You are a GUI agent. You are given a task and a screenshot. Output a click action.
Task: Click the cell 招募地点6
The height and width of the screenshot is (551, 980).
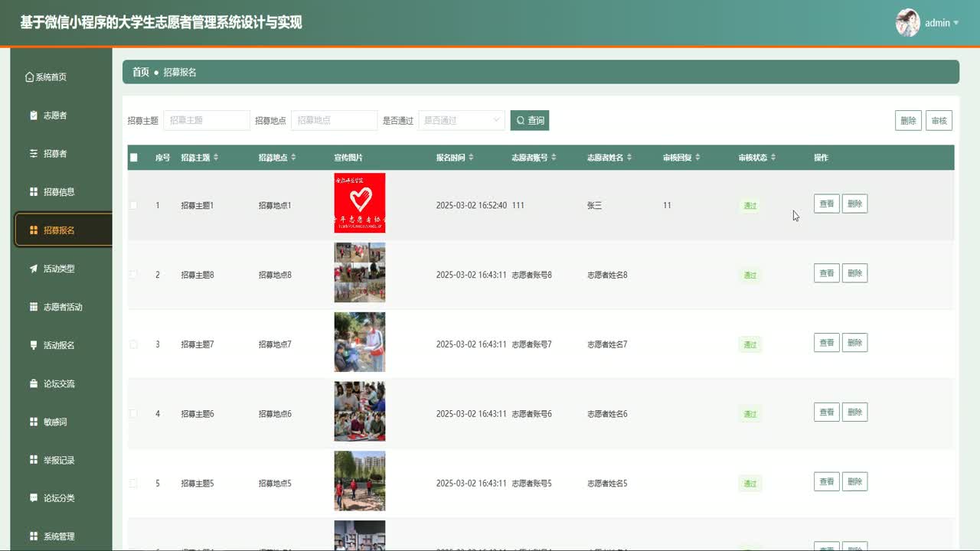point(275,414)
